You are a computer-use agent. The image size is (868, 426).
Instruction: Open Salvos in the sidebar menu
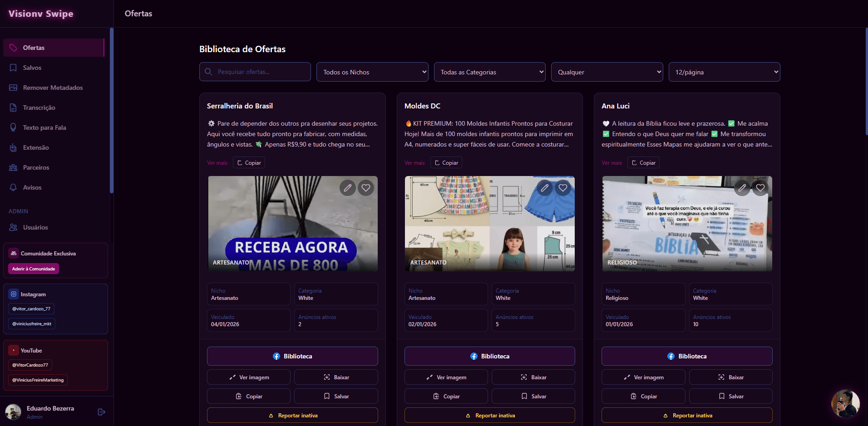[x=32, y=68]
